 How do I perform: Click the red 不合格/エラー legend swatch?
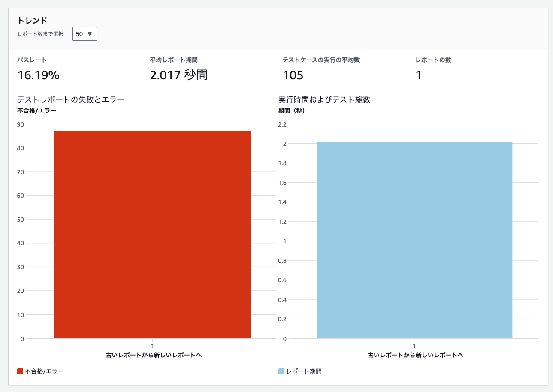point(20,371)
